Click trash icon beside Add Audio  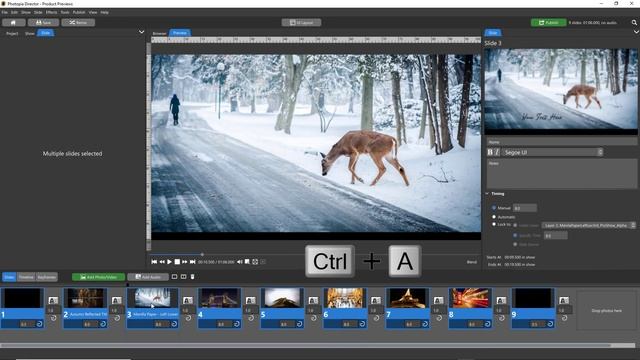[193, 277]
